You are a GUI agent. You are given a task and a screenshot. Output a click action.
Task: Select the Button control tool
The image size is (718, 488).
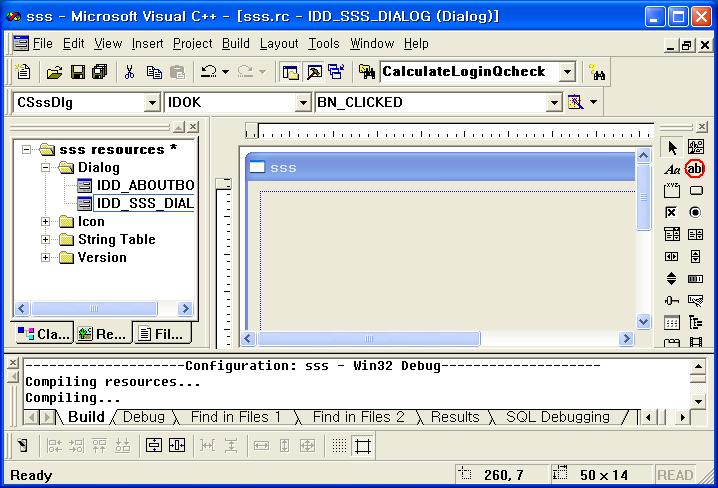click(x=696, y=190)
